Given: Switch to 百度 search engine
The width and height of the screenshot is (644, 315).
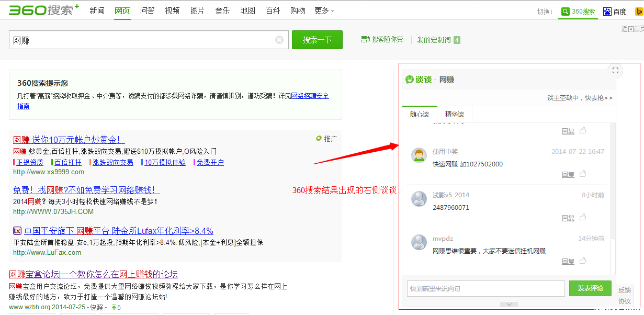Looking at the screenshot, I should point(615,11).
